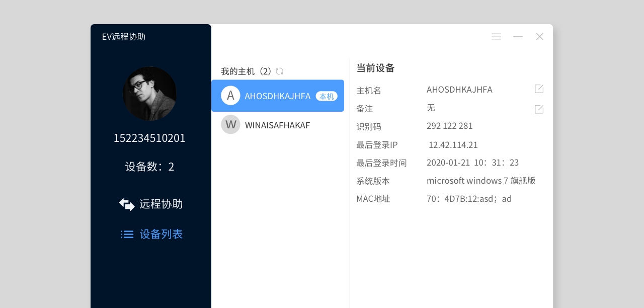This screenshot has height=308, width=644.
Task: Select the WINAISAFHAKAF host entry
Action: [278, 125]
